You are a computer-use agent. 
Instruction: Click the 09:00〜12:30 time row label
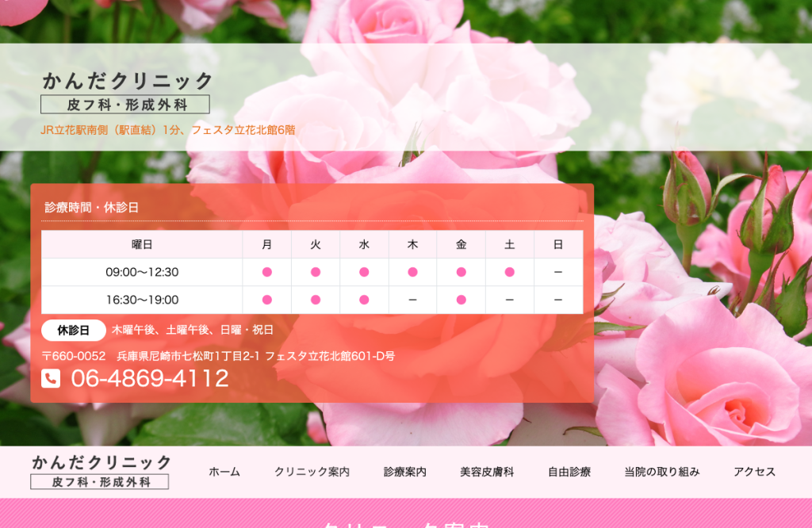[142, 272]
